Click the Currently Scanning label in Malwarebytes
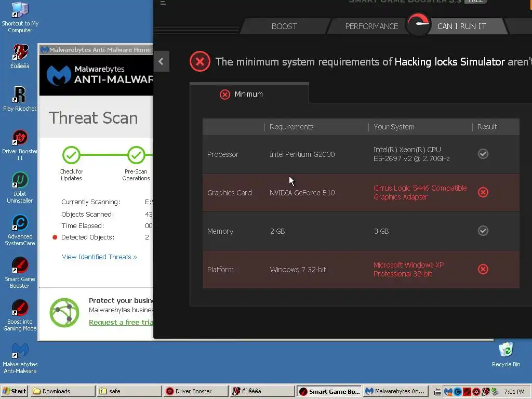 click(x=90, y=202)
